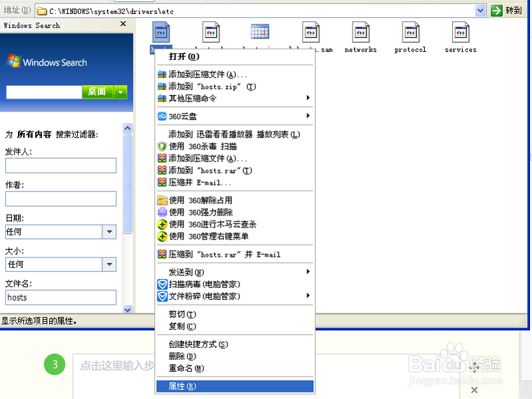Click the PC Manager scan virus shield icon
The width and height of the screenshot is (532, 399).
[x=162, y=285]
